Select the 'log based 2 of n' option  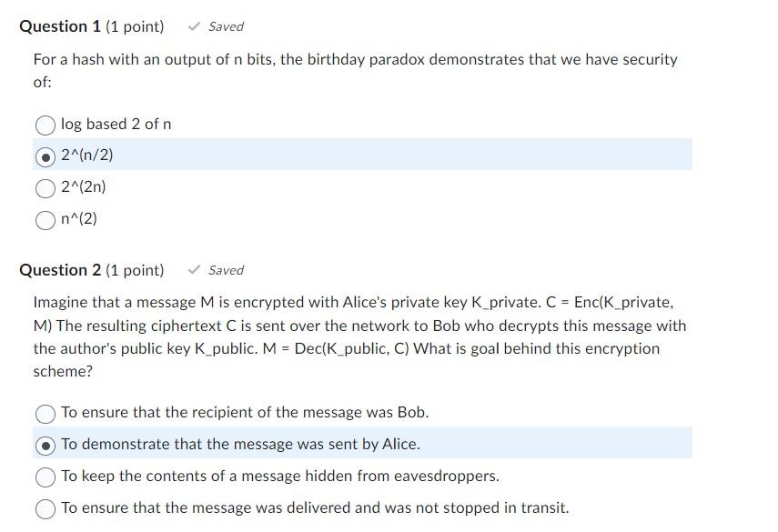[45, 124]
